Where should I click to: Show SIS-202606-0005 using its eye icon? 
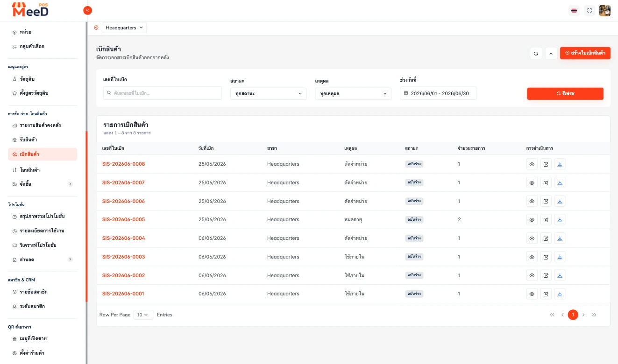click(532, 220)
